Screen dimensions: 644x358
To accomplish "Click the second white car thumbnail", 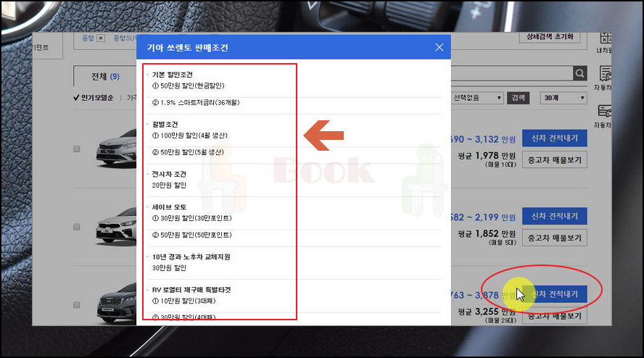I will tap(117, 226).
